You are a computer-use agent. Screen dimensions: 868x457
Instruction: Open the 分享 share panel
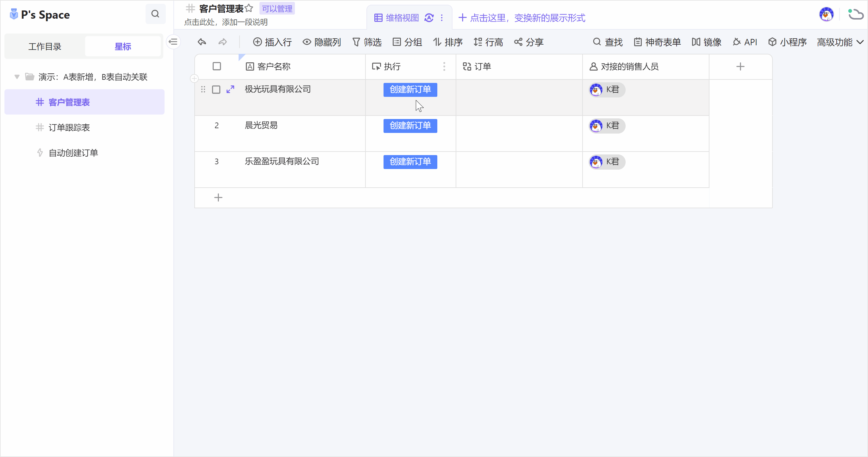coord(529,42)
